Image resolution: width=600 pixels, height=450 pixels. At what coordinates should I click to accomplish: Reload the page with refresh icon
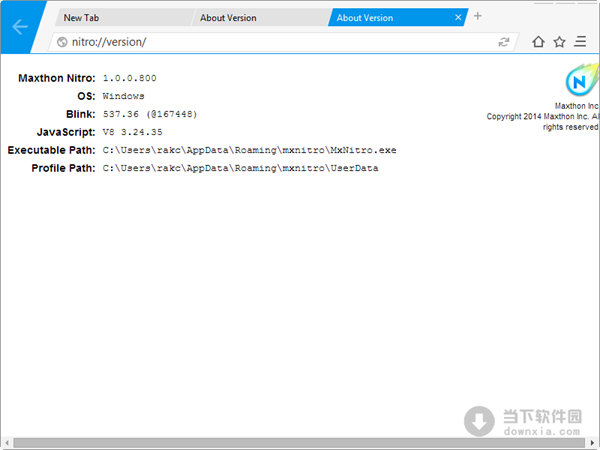504,42
